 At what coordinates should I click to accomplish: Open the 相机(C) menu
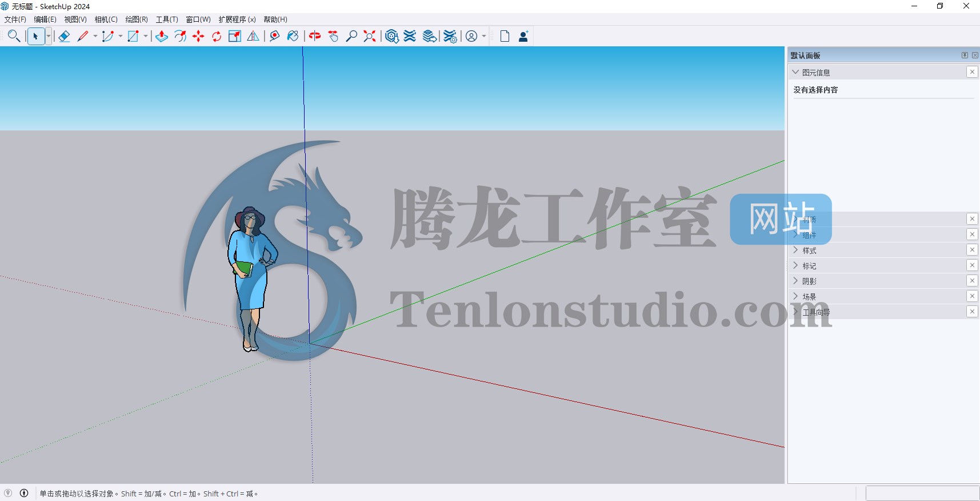tap(106, 19)
